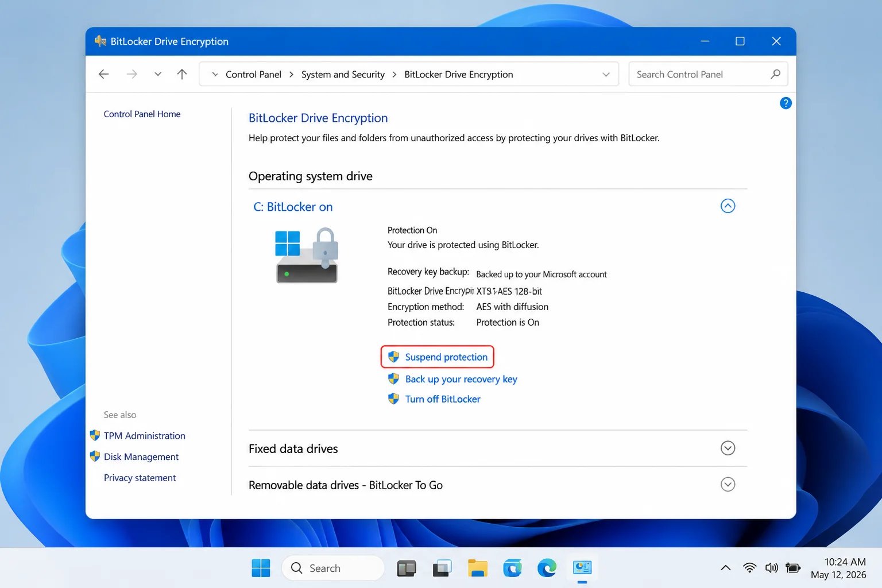Open the blue Help question mark icon
The height and width of the screenshot is (588, 882).
tap(786, 103)
